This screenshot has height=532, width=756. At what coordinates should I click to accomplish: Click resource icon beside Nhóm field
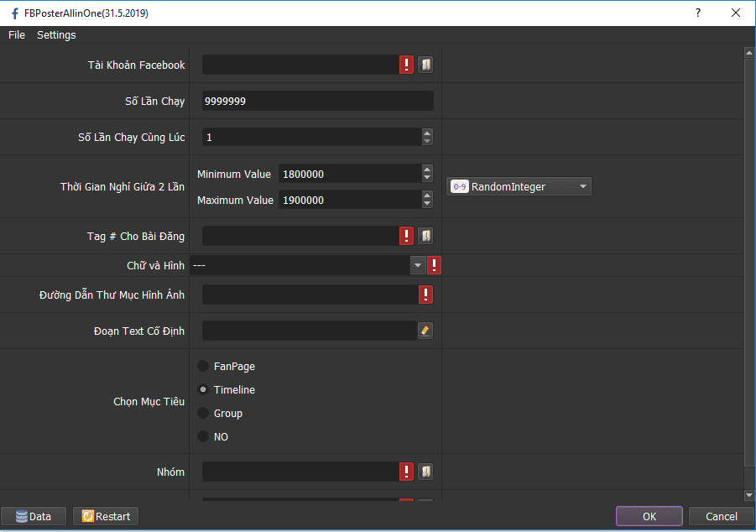pyautogui.click(x=425, y=472)
